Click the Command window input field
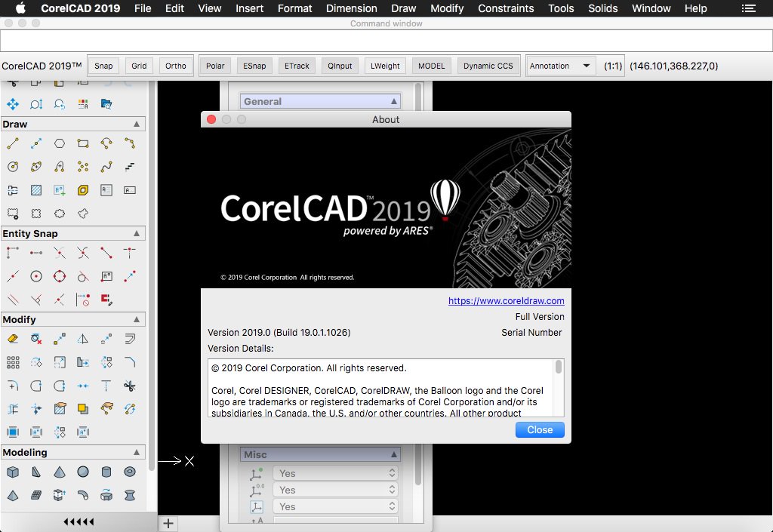The image size is (773, 532). click(x=386, y=41)
